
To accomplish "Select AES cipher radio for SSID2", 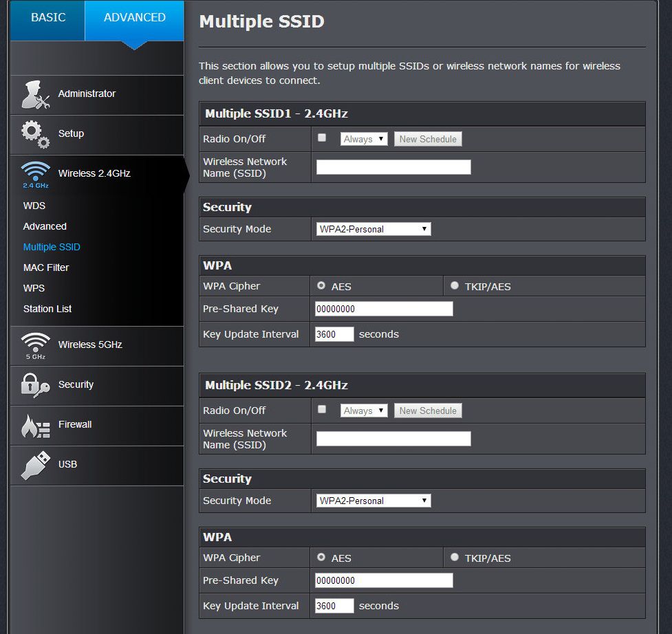I will 321,558.
